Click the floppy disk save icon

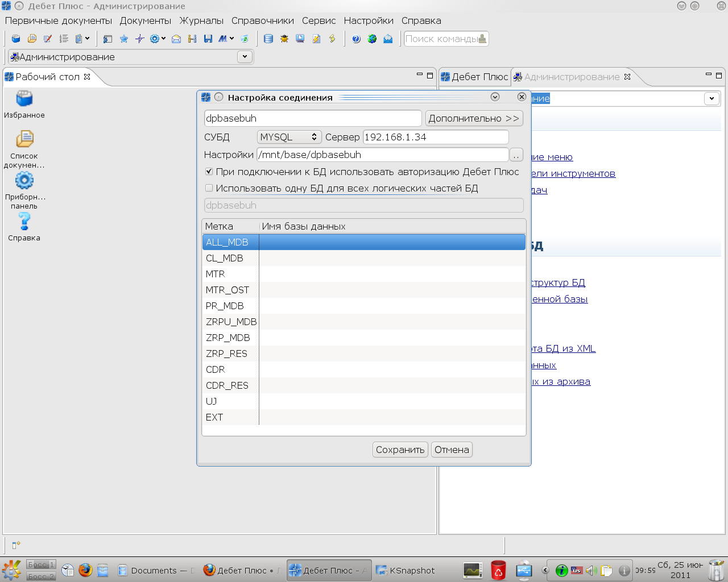coord(208,39)
